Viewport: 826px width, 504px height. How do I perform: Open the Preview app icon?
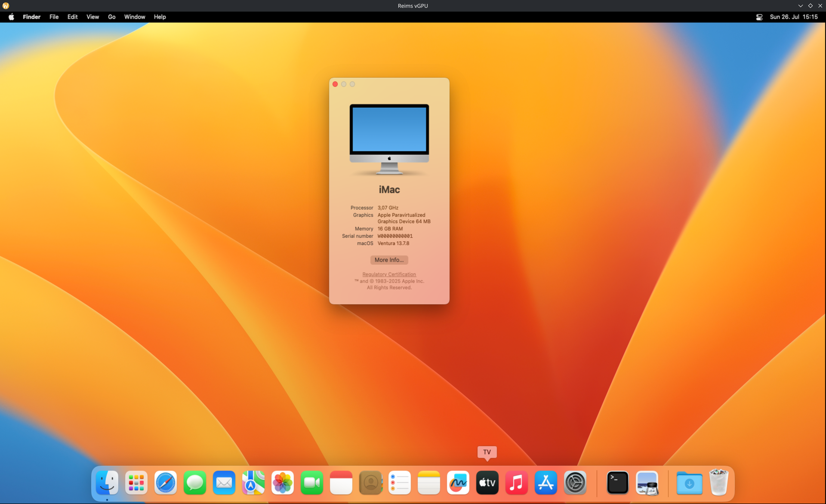[647, 482]
